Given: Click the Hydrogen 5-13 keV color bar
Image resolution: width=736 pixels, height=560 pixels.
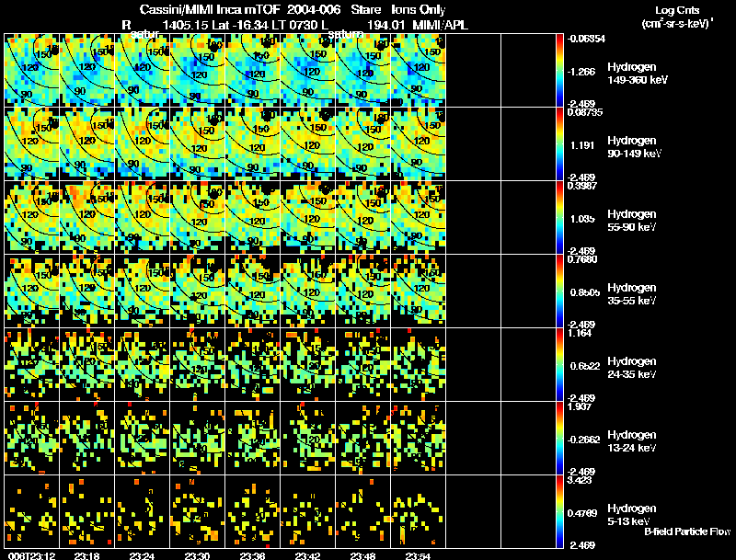Looking at the screenshot, I should [559, 511].
